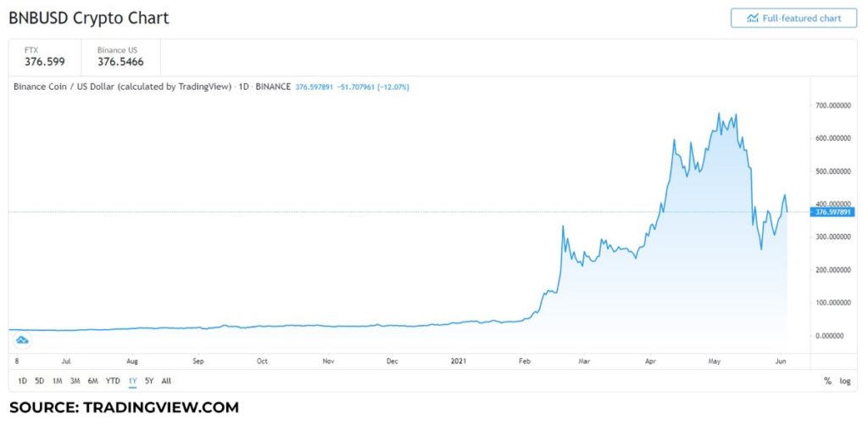Show the 5Y time range
This screenshot has width=868, height=425.
tap(149, 381)
